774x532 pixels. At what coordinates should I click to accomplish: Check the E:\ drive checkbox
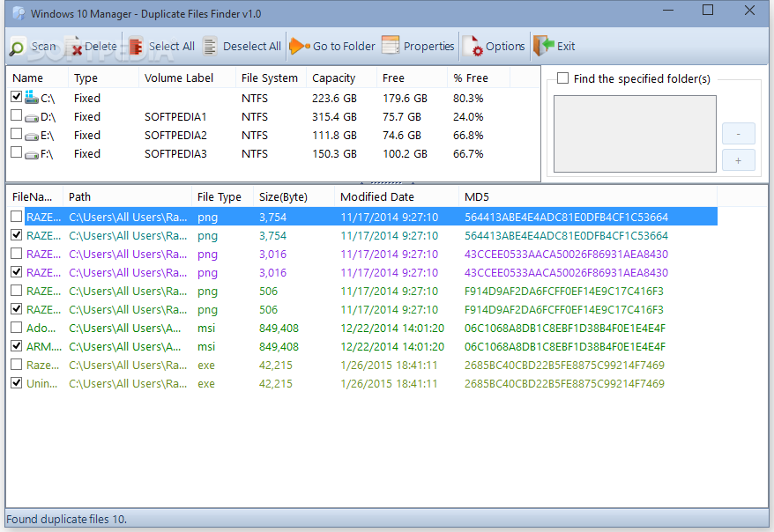pyautogui.click(x=16, y=134)
